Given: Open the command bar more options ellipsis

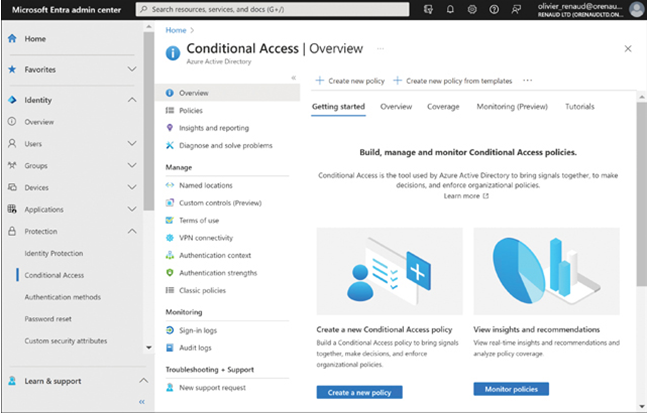Looking at the screenshot, I should point(527,80).
